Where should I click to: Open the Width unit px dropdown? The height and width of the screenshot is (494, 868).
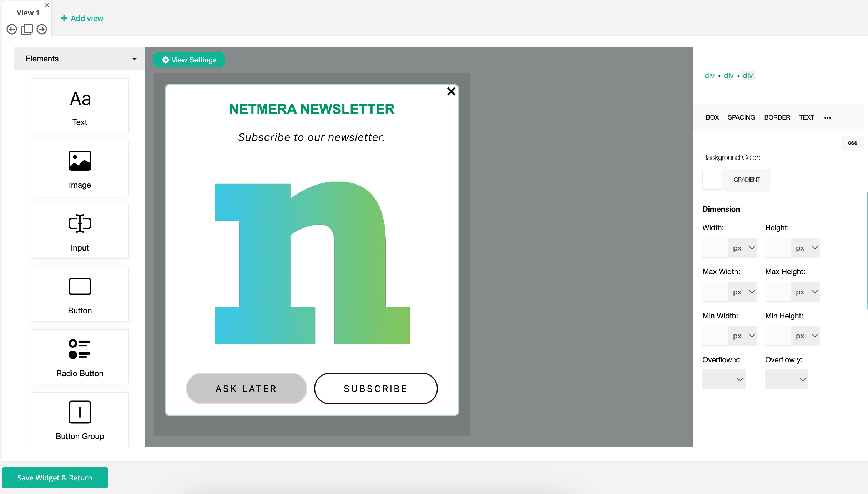[x=743, y=248]
